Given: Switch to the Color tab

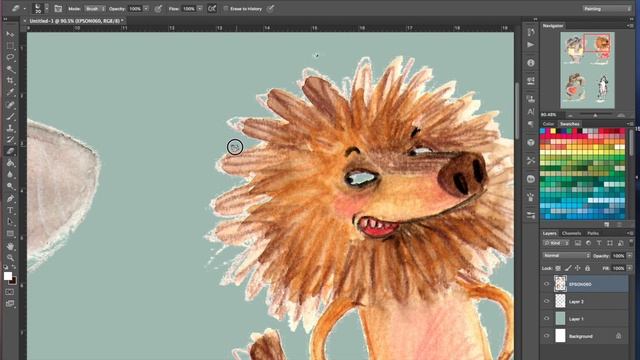Looking at the screenshot, I should (x=548, y=124).
